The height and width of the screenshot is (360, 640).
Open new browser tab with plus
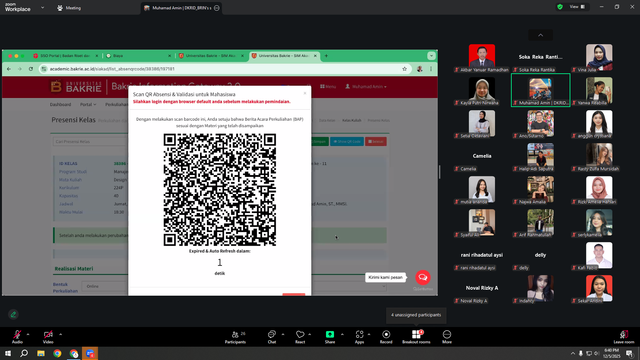click(326, 56)
